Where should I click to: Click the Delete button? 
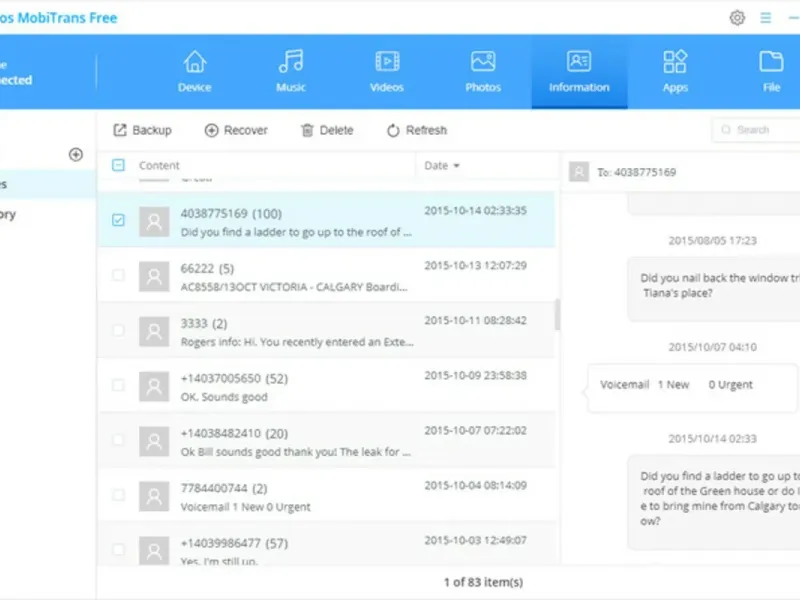[327, 130]
